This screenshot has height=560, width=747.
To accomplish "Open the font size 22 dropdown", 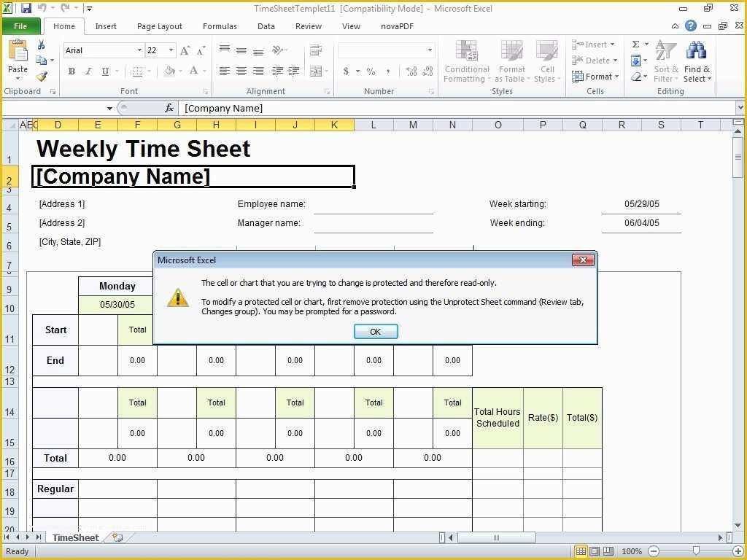I will pyautogui.click(x=171, y=50).
